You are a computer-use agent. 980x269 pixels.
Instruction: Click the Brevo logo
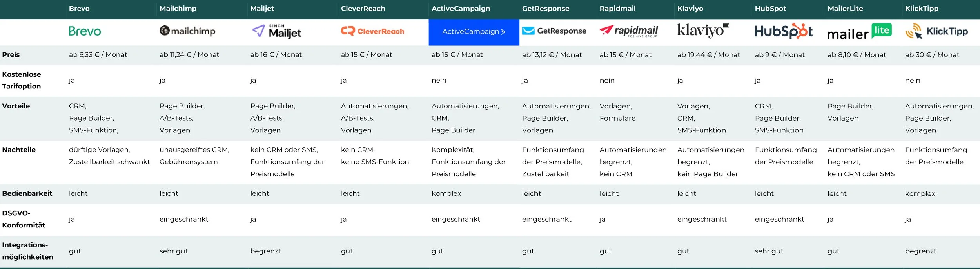(x=85, y=31)
